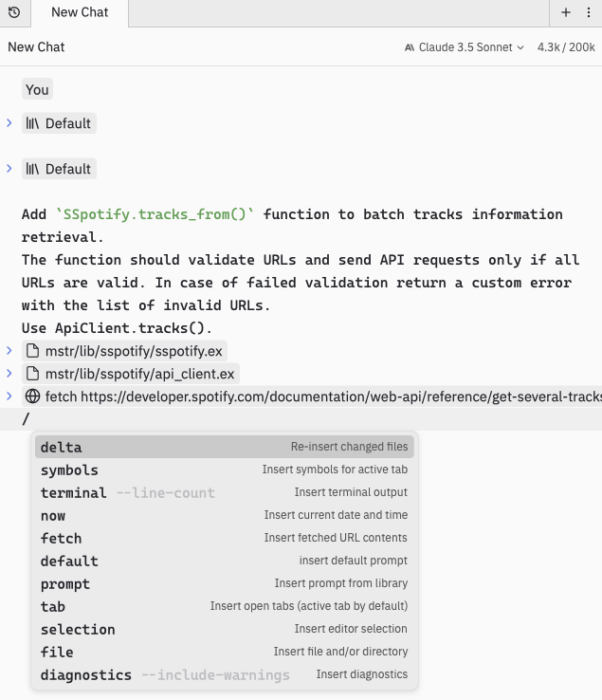Click the globe icon beside fetch URL
This screenshot has height=700, width=602.
pyautogui.click(x=32, y=396)
